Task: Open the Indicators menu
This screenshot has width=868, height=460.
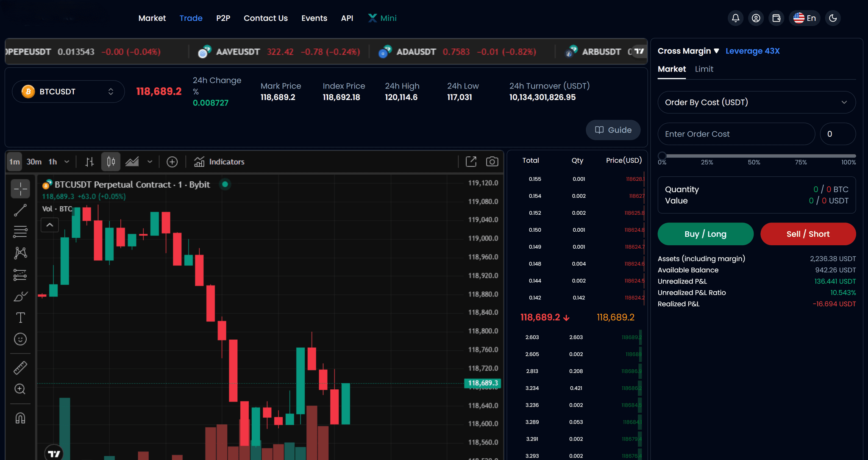Action: [219, 162]
